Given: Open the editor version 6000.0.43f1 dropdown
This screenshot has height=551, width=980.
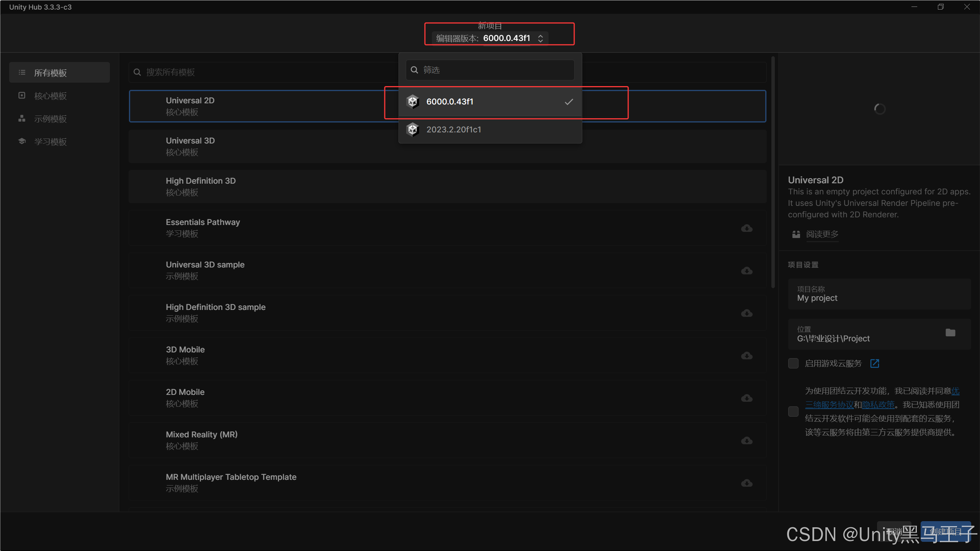Looking at the screenshot, I should pyautogui.click(x=506, y=38).
